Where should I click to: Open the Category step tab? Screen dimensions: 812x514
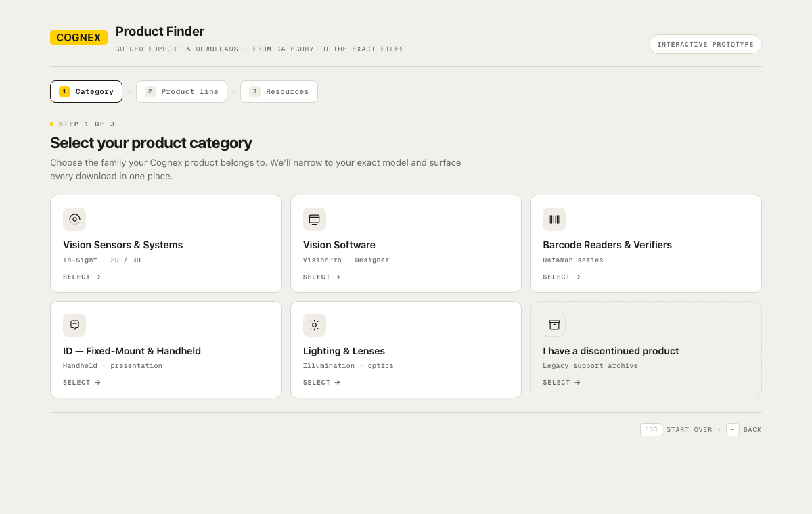(x=86, y=92)
